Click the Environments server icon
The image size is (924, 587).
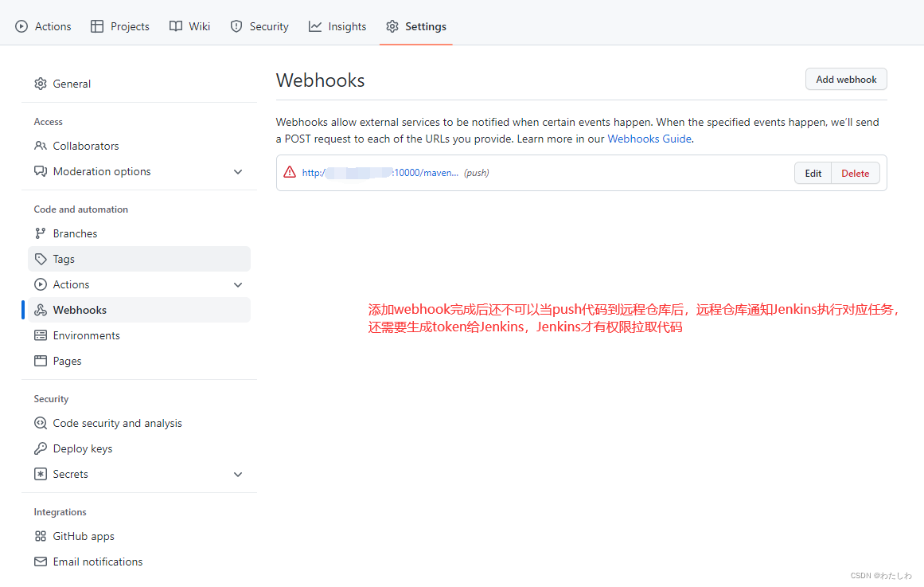tap(40, 335)
